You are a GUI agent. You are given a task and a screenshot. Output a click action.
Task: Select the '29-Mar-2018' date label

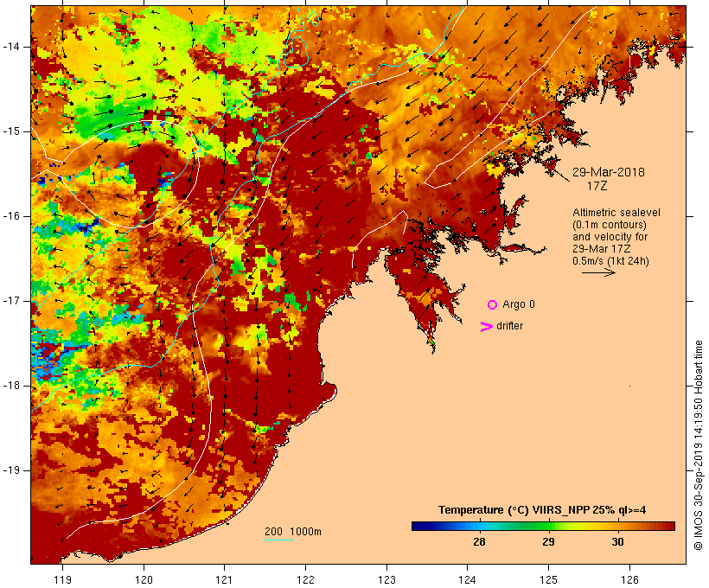(x=608, y=172)
